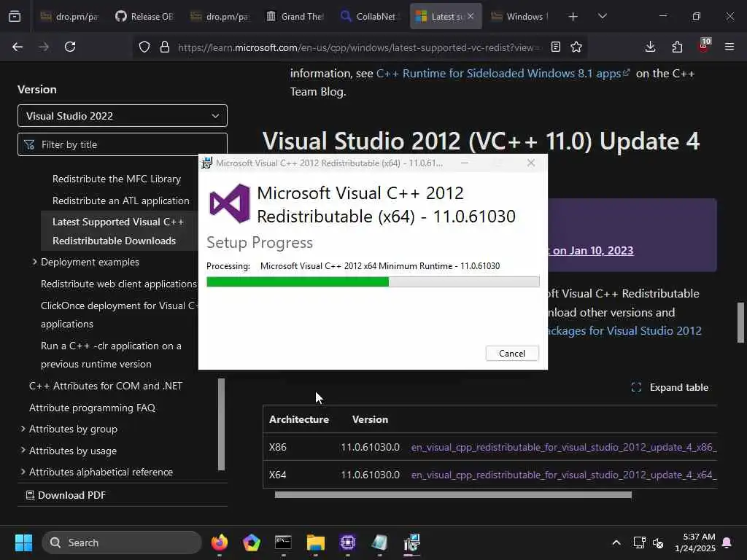This screenshot has height=560, width=747.
Task: Switch to the second dro.pm tab
Action: pyautogui.click(x=220, y=17)
